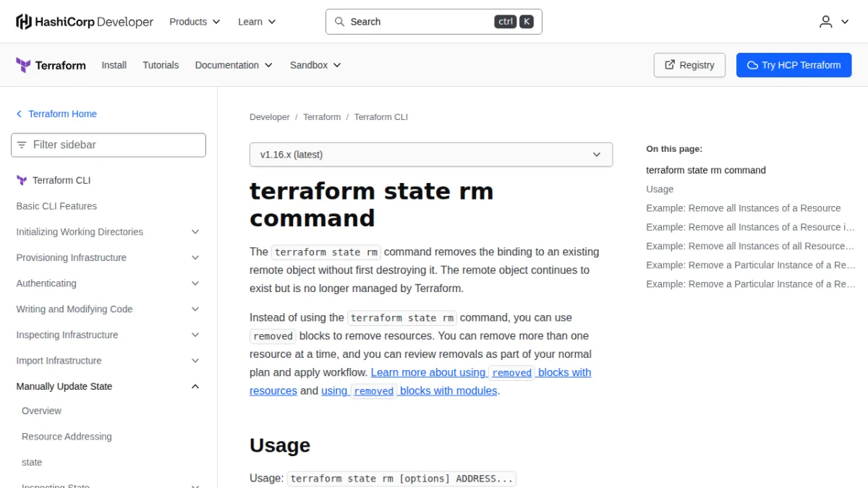Expand Provisioning Infrastructure section
The width and height of the screenshot is (868, 488).
[109, 258]
